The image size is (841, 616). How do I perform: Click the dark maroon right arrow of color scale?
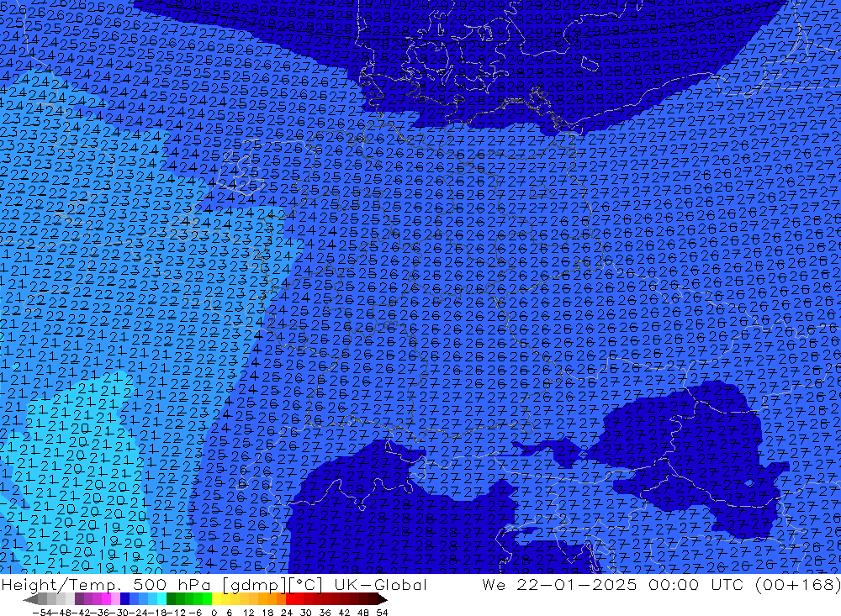383,599
